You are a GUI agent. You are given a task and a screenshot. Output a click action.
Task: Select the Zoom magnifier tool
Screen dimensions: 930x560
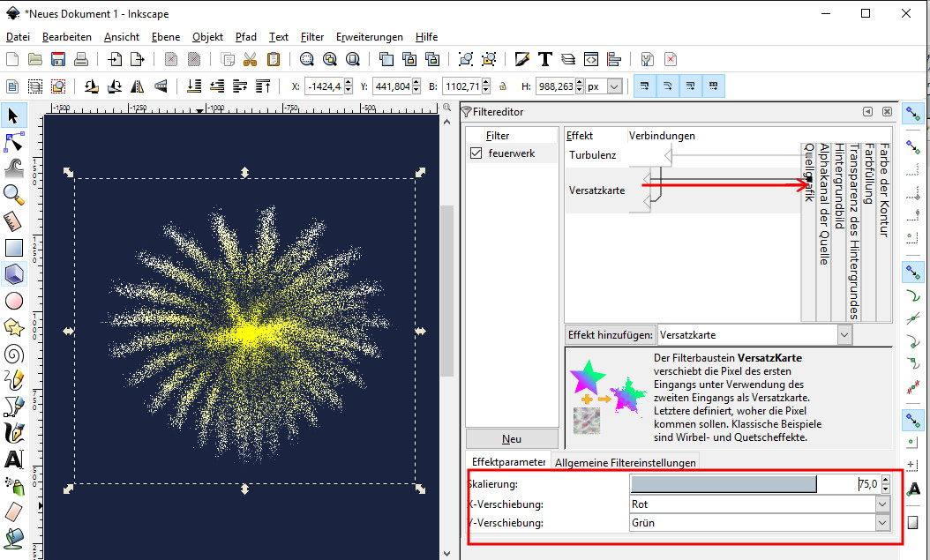pos(14,194)
